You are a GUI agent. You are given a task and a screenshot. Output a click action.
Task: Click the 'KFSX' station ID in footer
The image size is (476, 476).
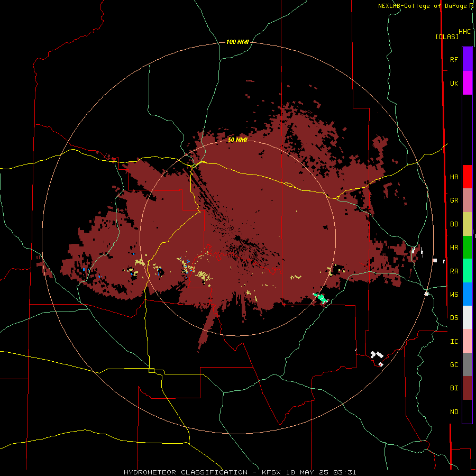point(271,472)
